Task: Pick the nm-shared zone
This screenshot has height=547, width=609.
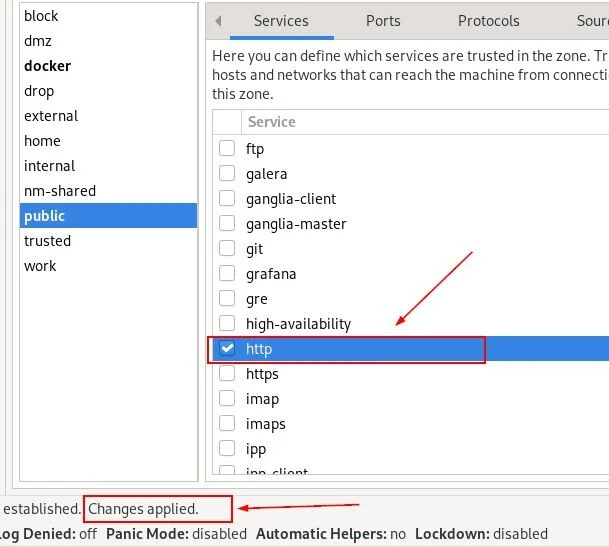Action: (x=60, y=191)
